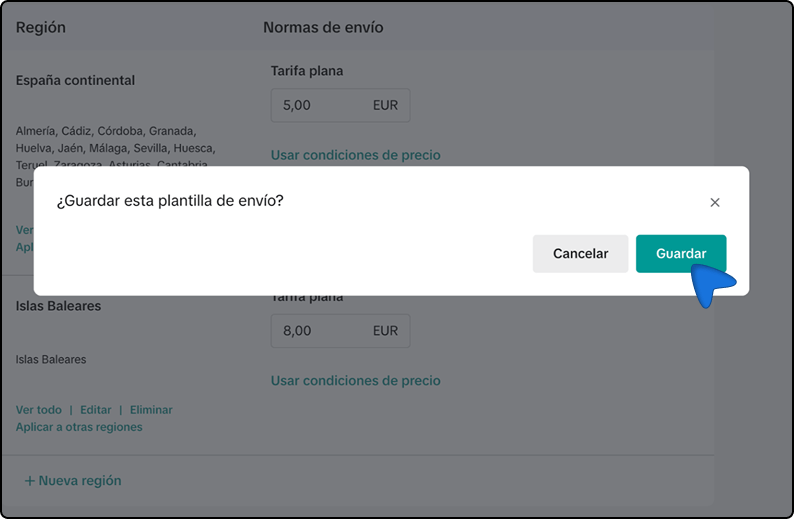794x519 pixels.
Task: Click the Región column header
Action: click(41, 27)
